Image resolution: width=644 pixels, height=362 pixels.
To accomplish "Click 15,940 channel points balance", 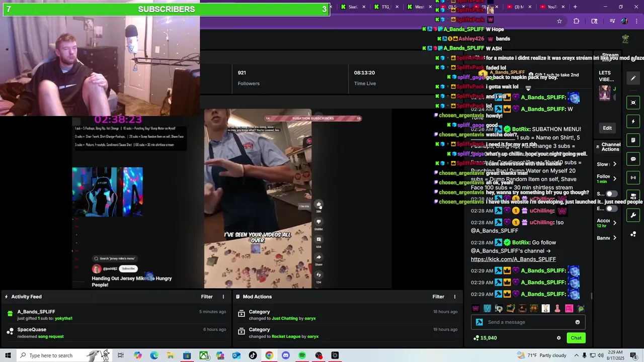I will pos(485,338).
